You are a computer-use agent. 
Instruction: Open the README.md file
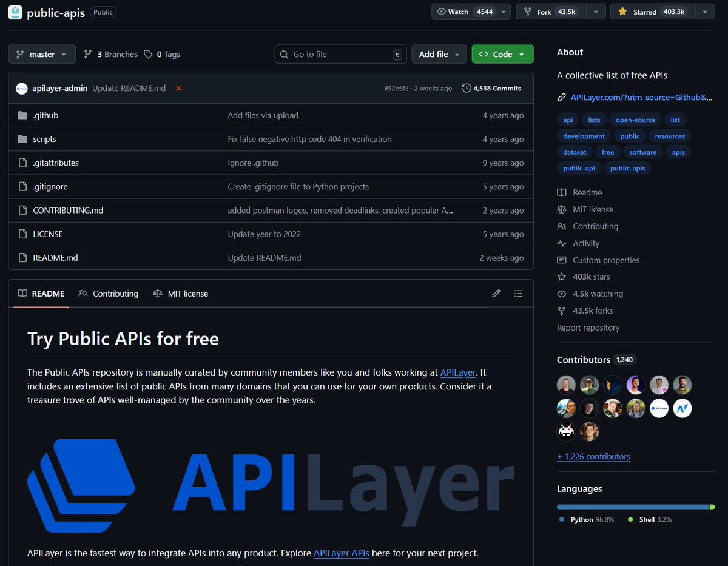coord(55,258)
